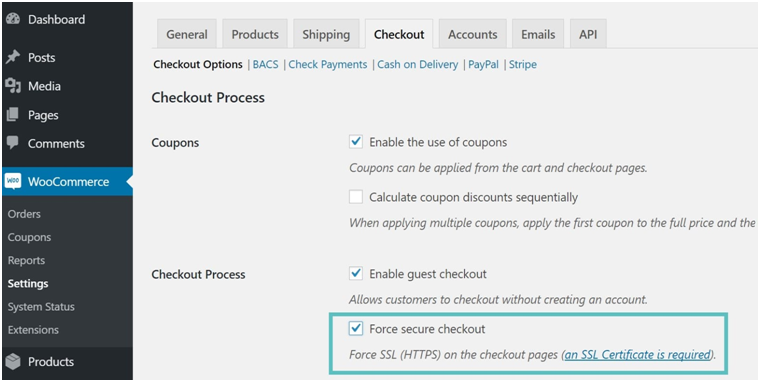Open the Cash on Delivery section
Image resolution: width=760 pixels, height=382 pixels.
(x=417, y=64)
